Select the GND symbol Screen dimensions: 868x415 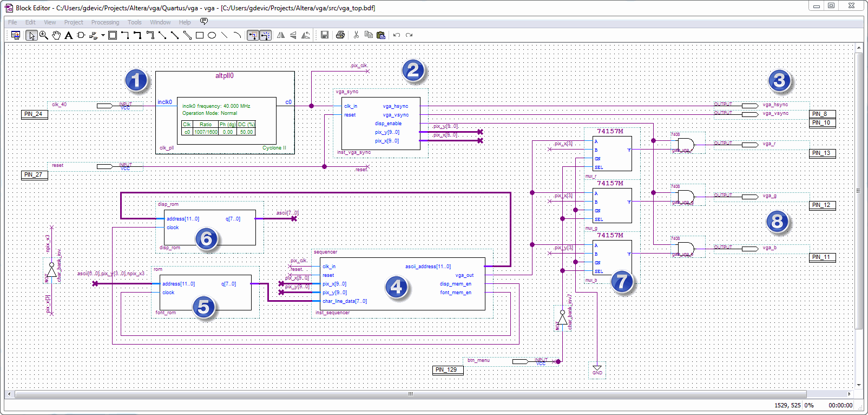597,370
